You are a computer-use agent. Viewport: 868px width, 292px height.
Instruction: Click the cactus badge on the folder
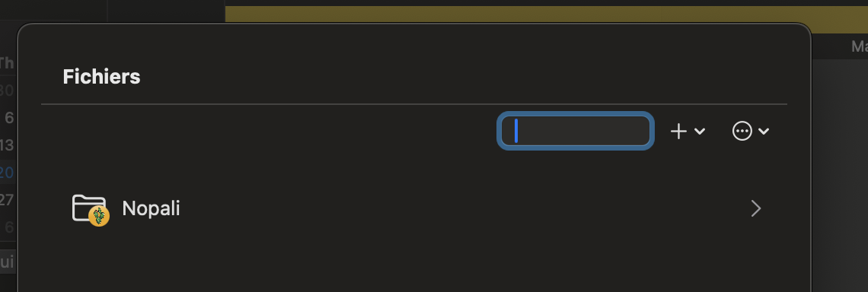click(x=99, y=216)
